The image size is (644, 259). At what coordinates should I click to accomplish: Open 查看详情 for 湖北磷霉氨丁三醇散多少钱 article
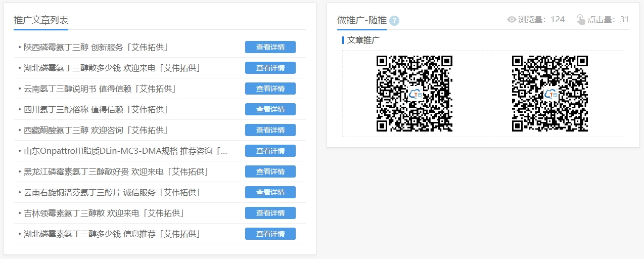[270, 68]
